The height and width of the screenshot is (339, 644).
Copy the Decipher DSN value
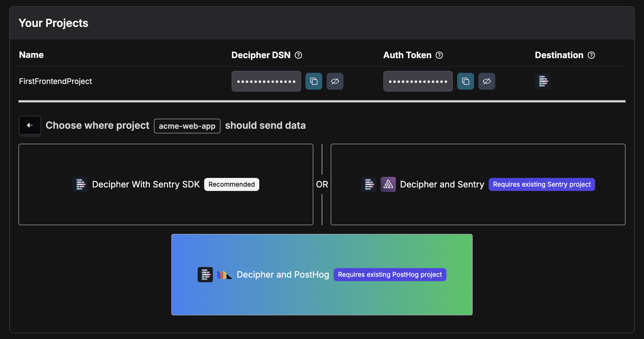(x=314, y=81)
